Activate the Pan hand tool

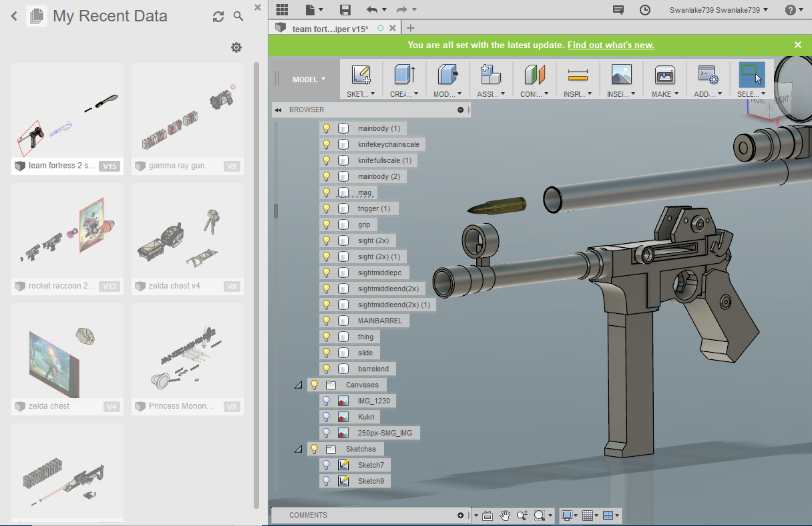(505, 515)
